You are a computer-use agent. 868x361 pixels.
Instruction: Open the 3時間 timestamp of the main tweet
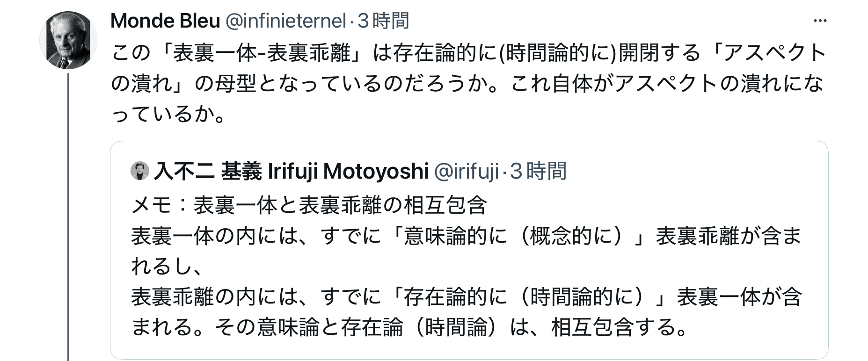point(385,21)
